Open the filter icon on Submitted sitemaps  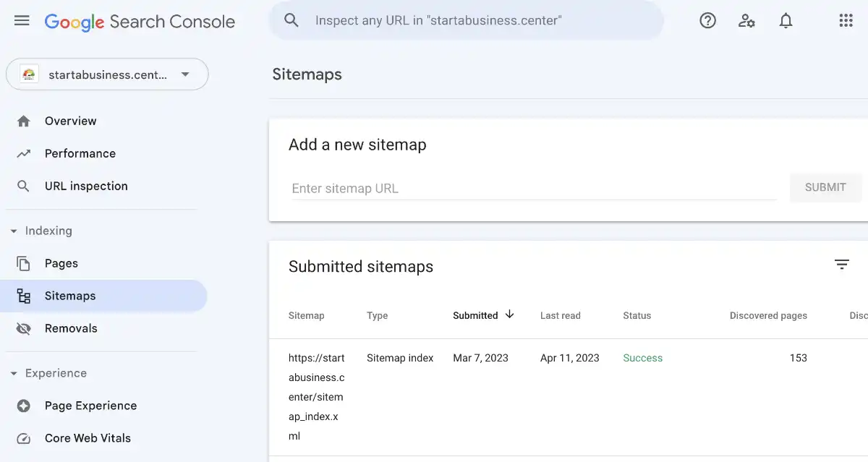pos(842,265)
